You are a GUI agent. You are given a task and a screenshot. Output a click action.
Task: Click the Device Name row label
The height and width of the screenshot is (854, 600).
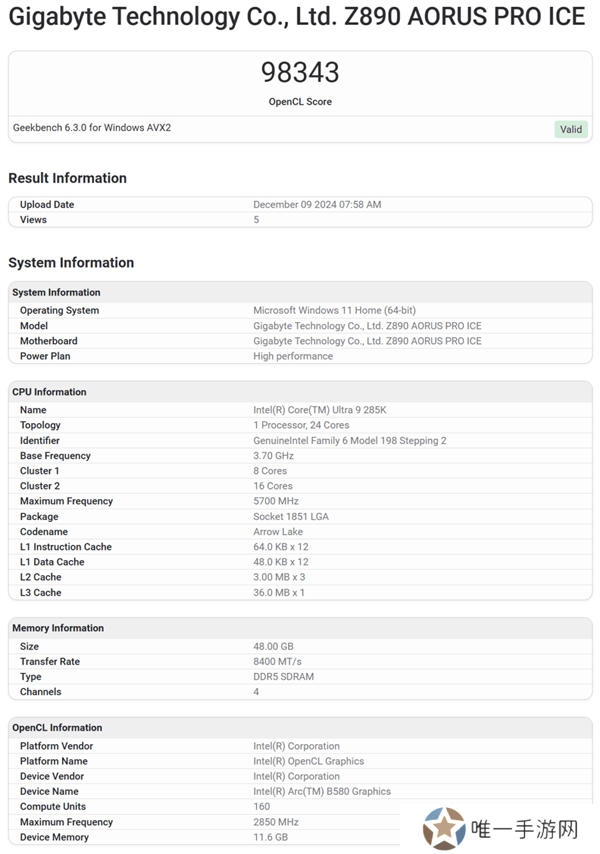tap(50, 791)
